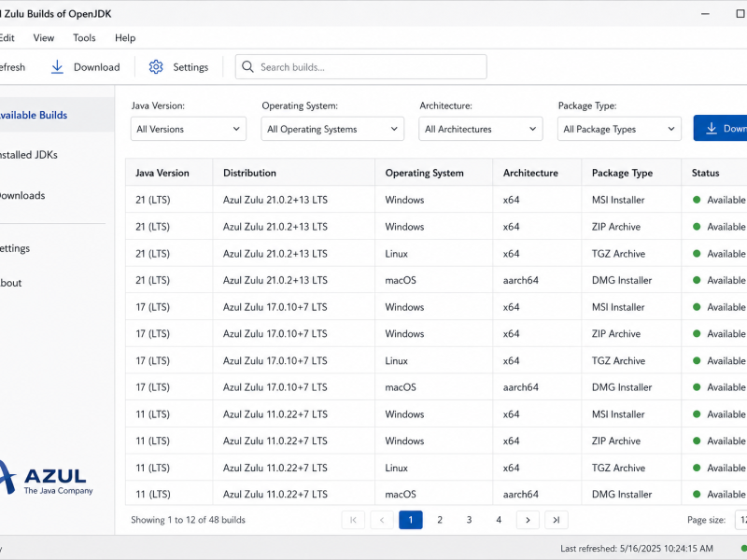Click the green status dot for 21 Windows MSI row
Viewport: 747px width, 560px height.
pyautogui.click(x=697, y=200)
